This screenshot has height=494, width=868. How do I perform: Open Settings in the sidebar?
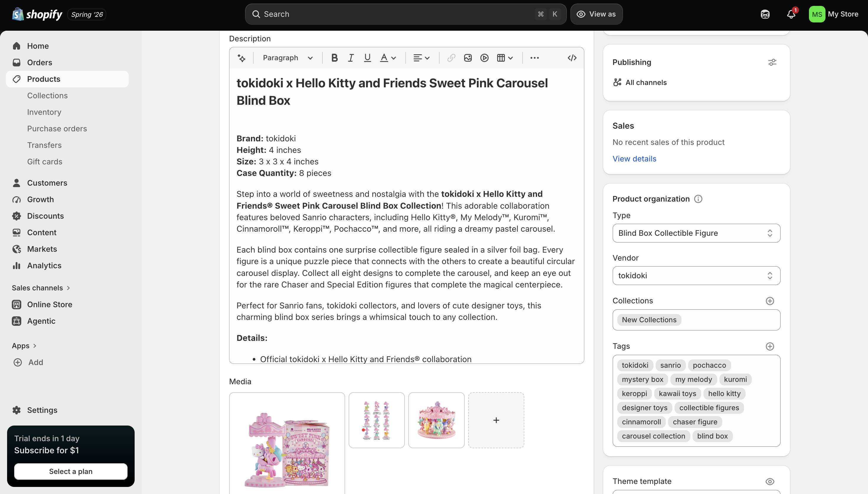tap(67, 410)
